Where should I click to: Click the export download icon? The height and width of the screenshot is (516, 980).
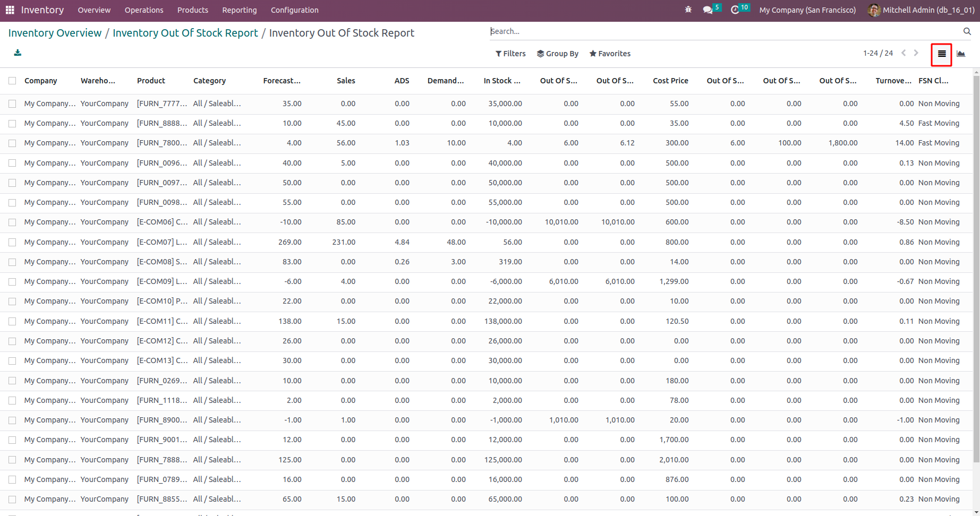18,53
